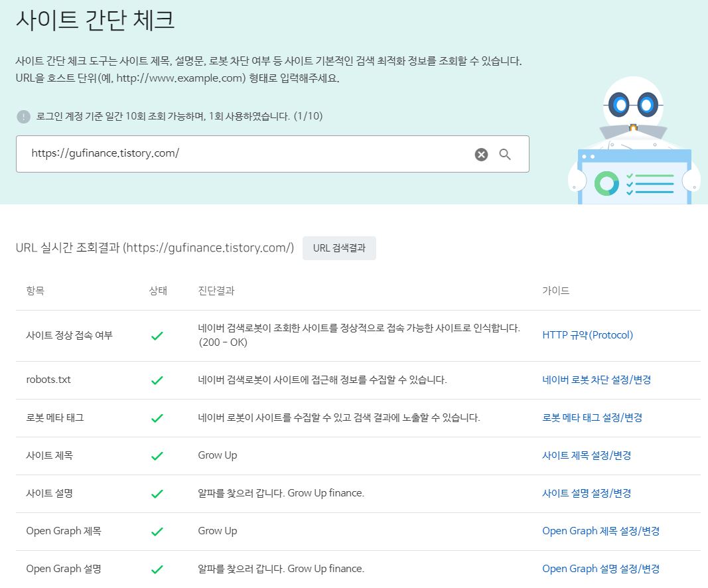
Task: Select the robots.txt row label
Action: click(x=48, y=380)
